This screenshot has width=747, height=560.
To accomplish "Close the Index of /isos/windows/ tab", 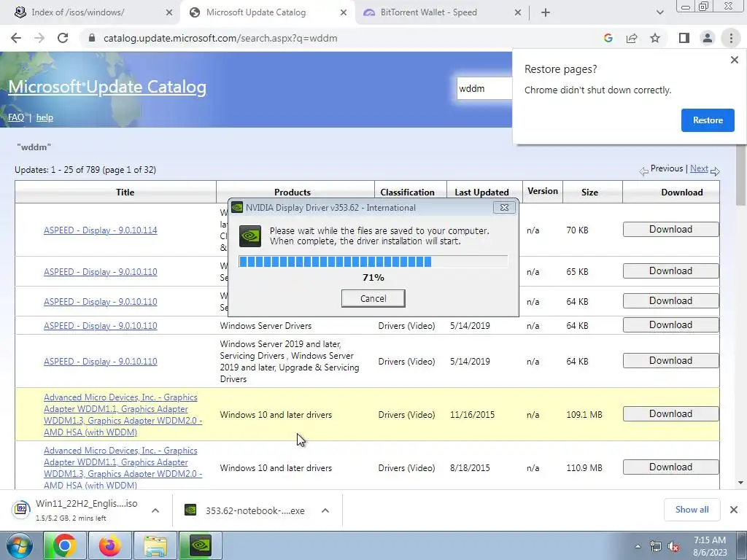I will (169, 13).
